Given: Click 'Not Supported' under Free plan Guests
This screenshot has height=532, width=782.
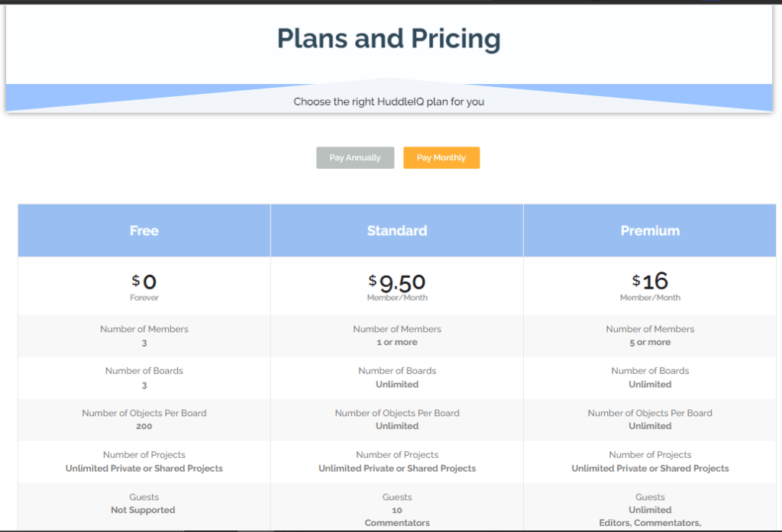Looking at the screenshot, I should [143, 510].
